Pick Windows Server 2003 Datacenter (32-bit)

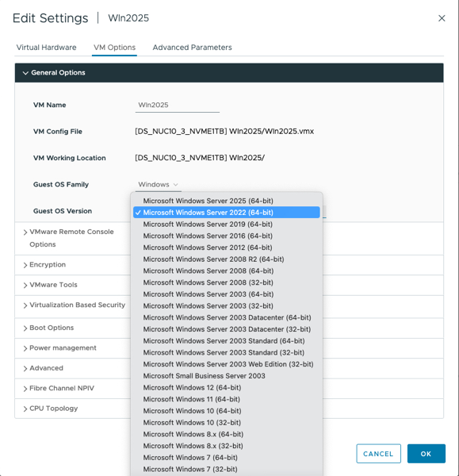coord(226,329)
